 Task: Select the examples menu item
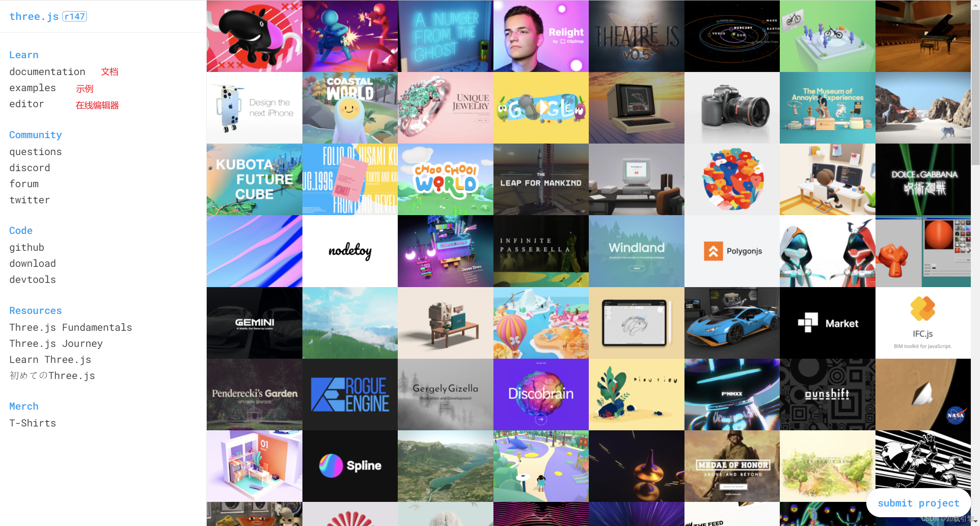tap(33, 87)
